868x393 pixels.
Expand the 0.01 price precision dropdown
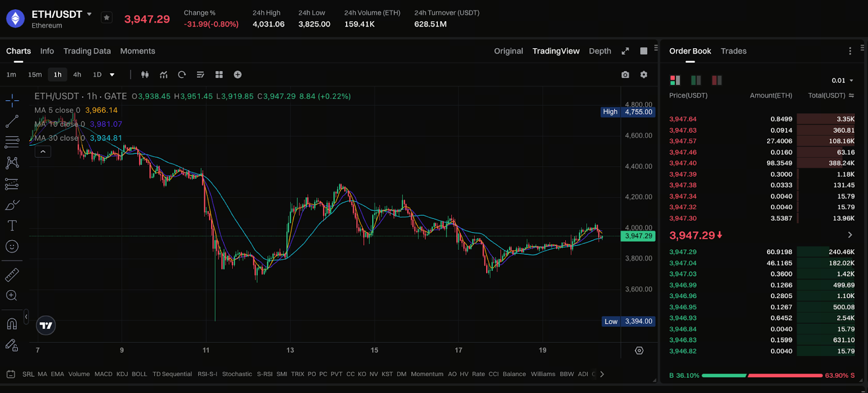843,81
